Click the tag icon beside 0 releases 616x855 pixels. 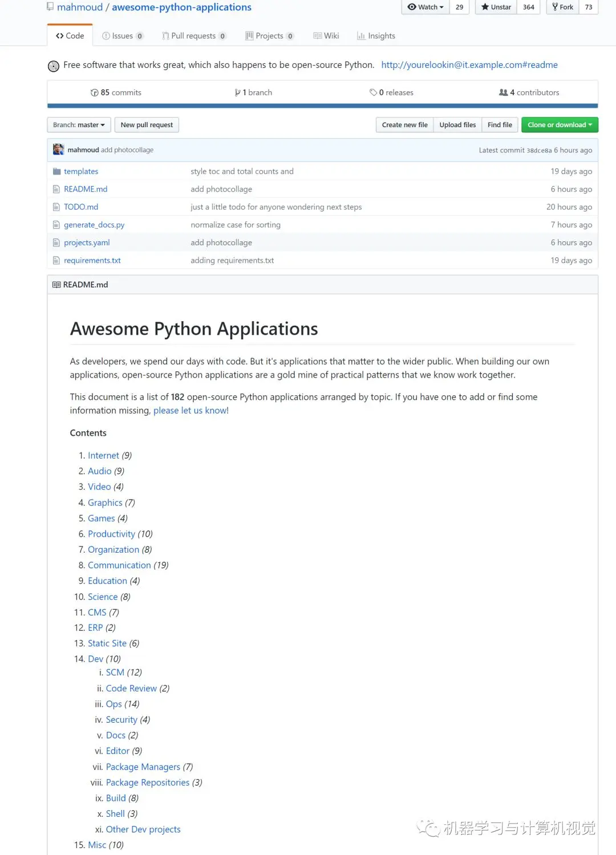[x=373, y=92]
